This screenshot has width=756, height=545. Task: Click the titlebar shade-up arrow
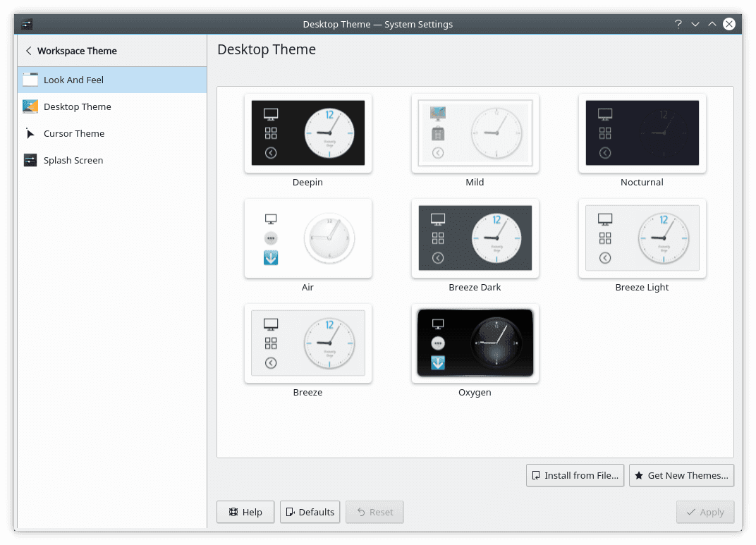pyautogui.click(x=712, y=23)
